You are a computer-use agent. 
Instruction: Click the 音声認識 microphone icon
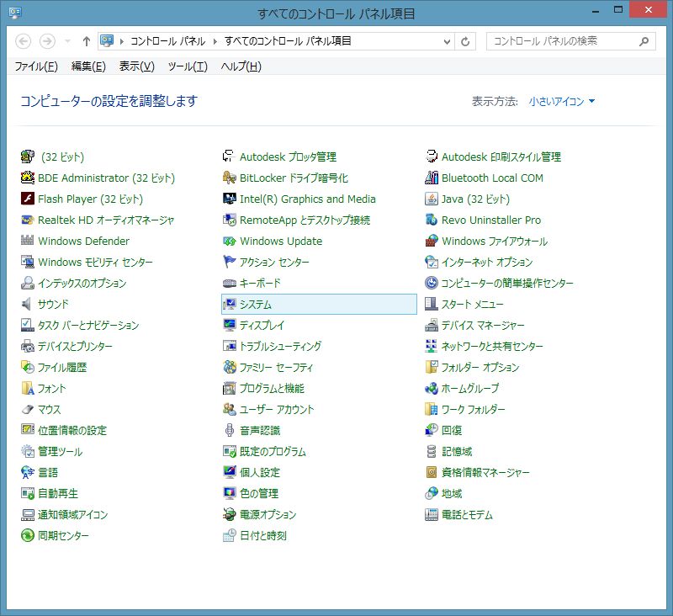230,430
